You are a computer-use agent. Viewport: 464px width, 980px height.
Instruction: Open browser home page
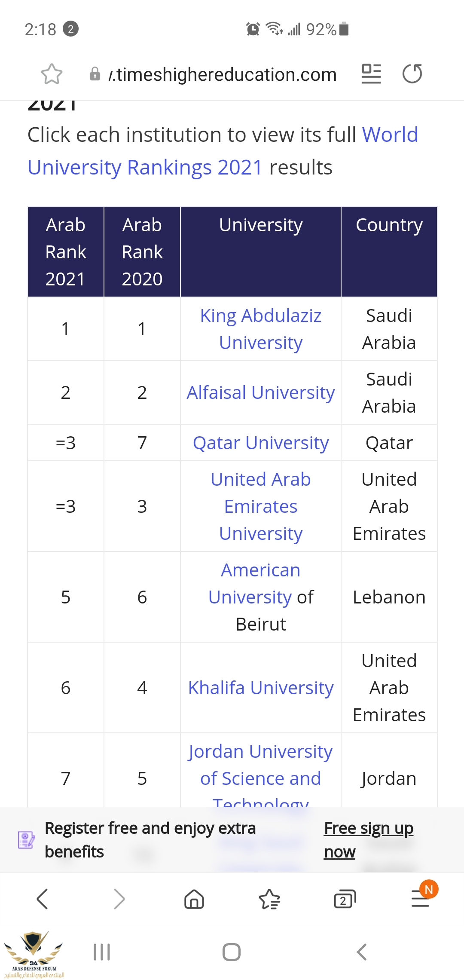pos(194,899)
